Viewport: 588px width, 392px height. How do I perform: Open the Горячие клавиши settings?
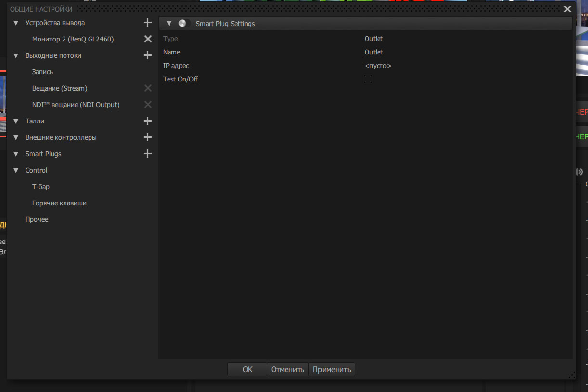pyautogui.click(x=59, y=203)
